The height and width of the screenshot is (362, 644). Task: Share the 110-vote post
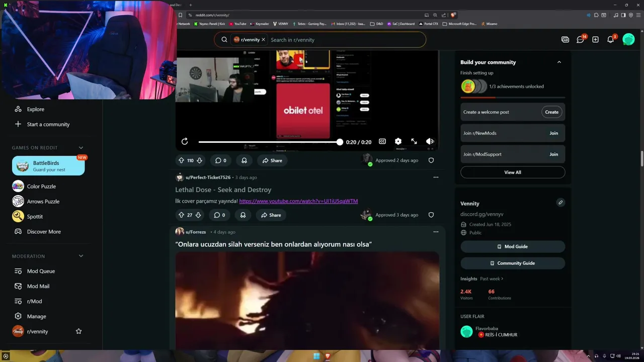pyautogui.click(x=272, y=160)
